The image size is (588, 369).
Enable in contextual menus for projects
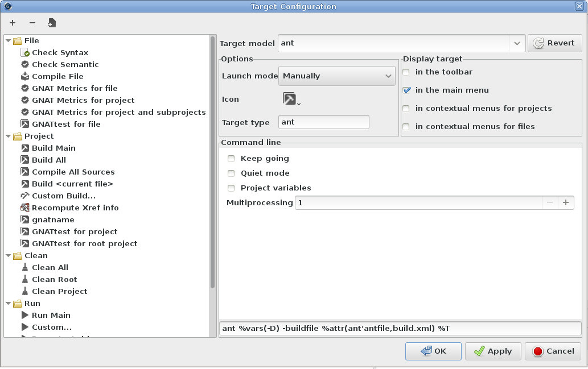click(x=406, y=108)
